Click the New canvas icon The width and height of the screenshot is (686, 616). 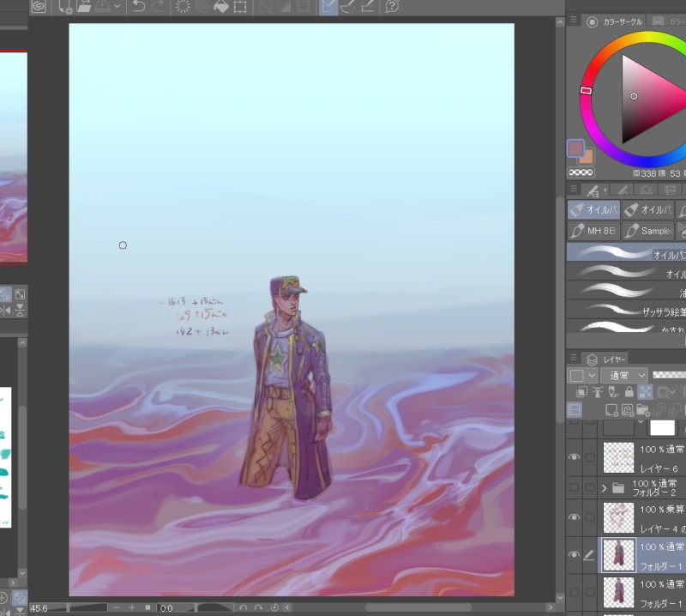pos(65,7)
